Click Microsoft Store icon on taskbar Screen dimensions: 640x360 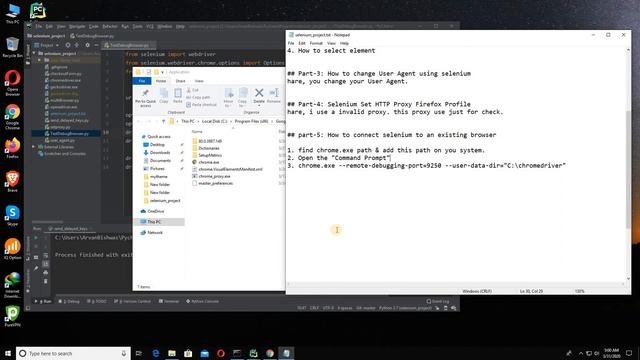click(188, 353)
